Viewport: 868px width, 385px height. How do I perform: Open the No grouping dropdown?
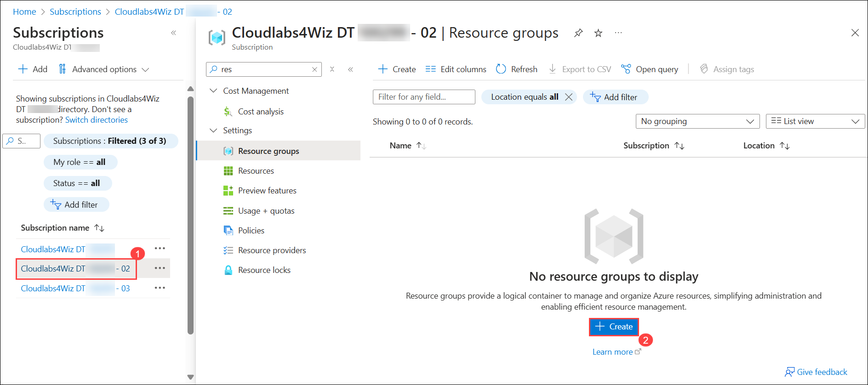(697, 121)
